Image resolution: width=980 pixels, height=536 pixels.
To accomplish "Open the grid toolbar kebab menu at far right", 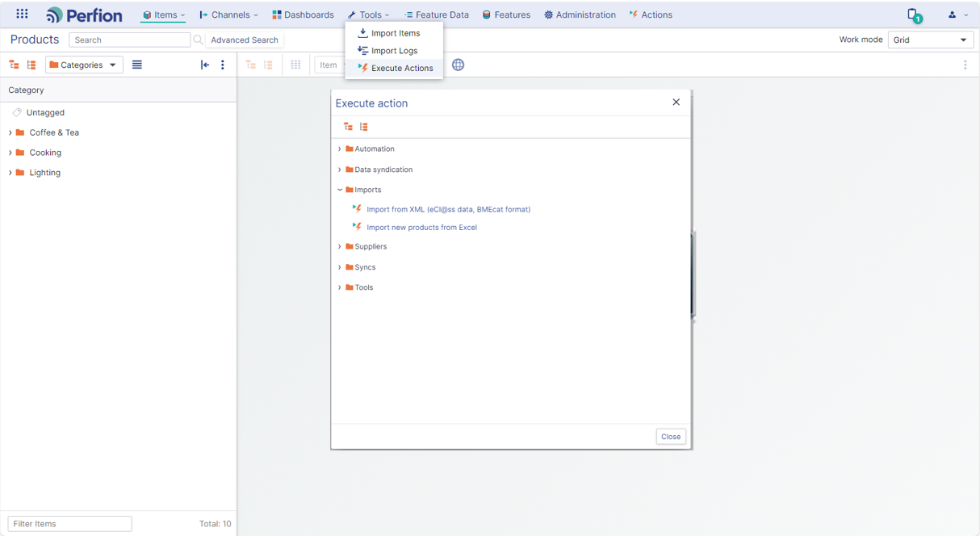I will pyautogui.click(x=965, y=65).
